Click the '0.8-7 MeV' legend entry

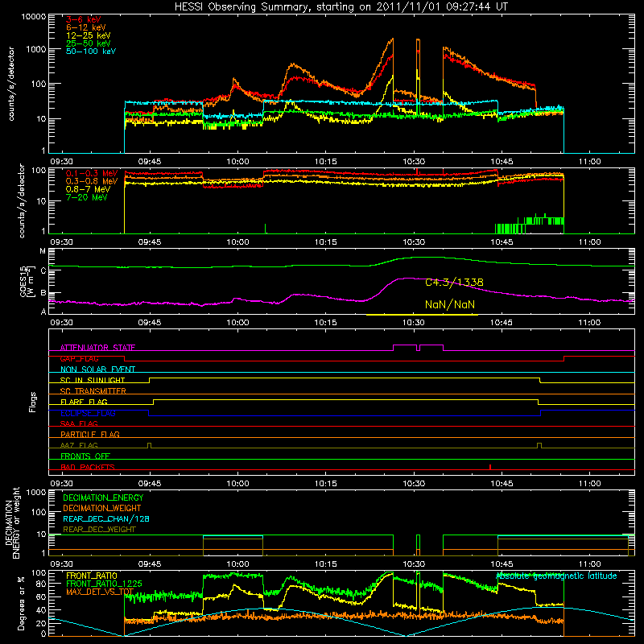coord(89,189)
